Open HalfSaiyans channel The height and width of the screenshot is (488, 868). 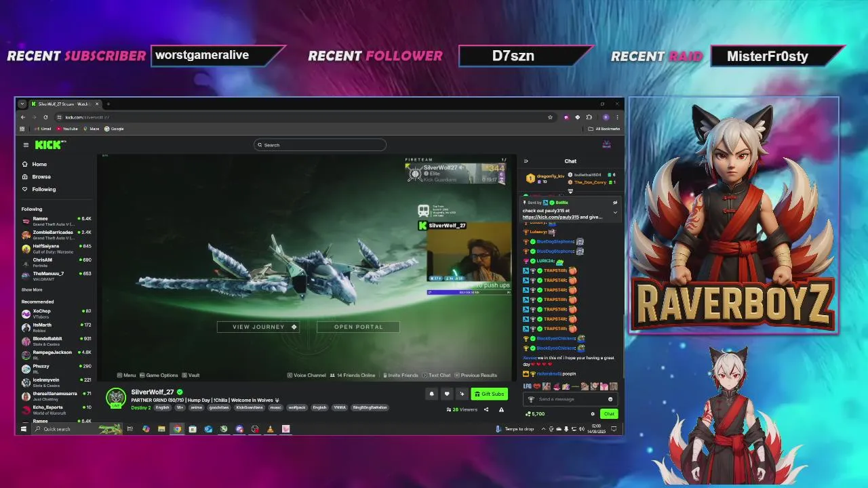pyautogui.click(x=56, y=248)
